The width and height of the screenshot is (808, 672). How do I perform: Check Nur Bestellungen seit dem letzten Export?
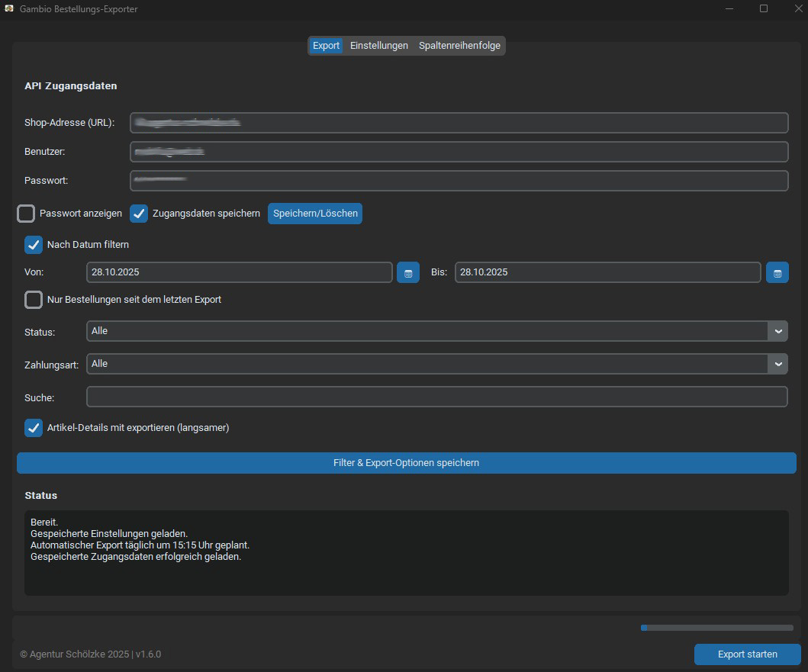pyautogui.click(x=34, y=300)
